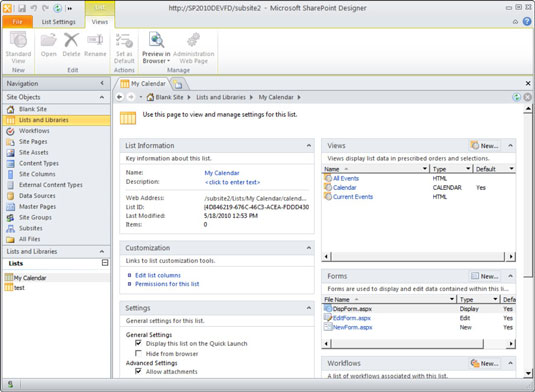Open the File tab
This screenshot has width=535, height=392.
point(17,22)
